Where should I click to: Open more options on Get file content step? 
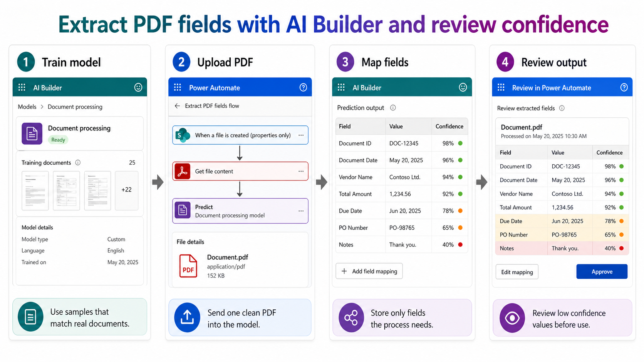[x=301, y=171]
